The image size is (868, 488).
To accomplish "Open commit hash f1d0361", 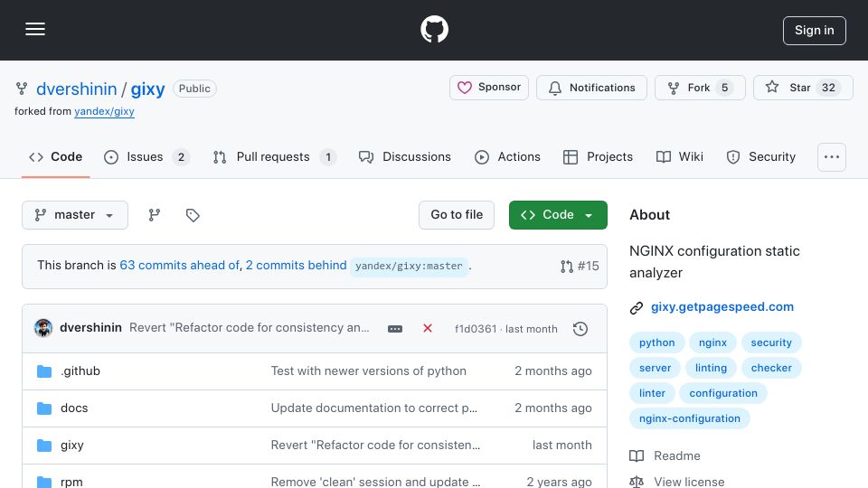I will (476, 329).
